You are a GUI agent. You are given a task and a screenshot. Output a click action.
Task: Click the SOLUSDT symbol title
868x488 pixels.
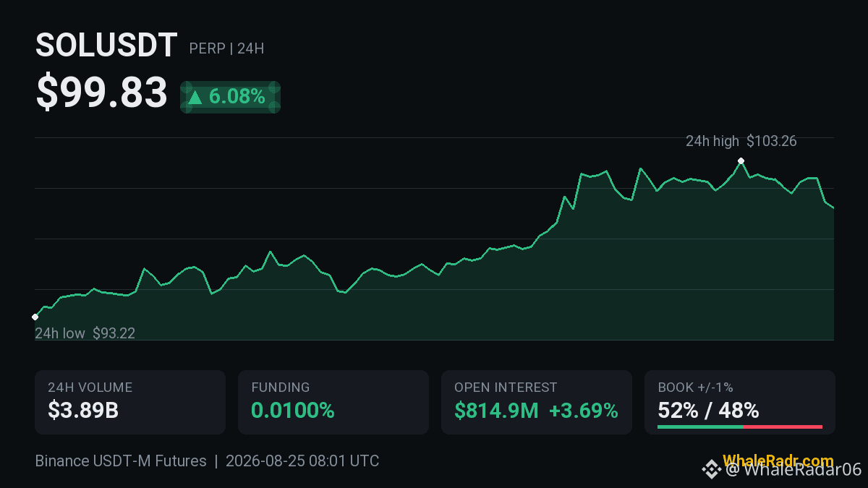[106, 46]
